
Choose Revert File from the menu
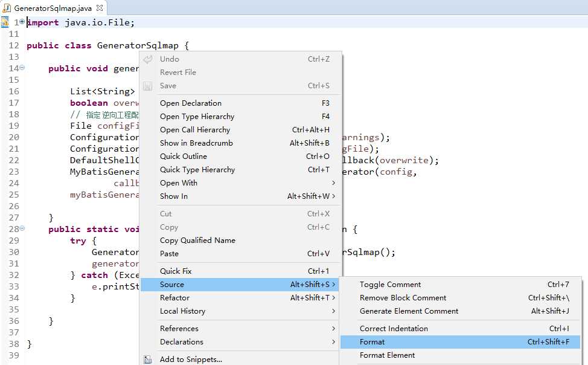tap(241, 72)
